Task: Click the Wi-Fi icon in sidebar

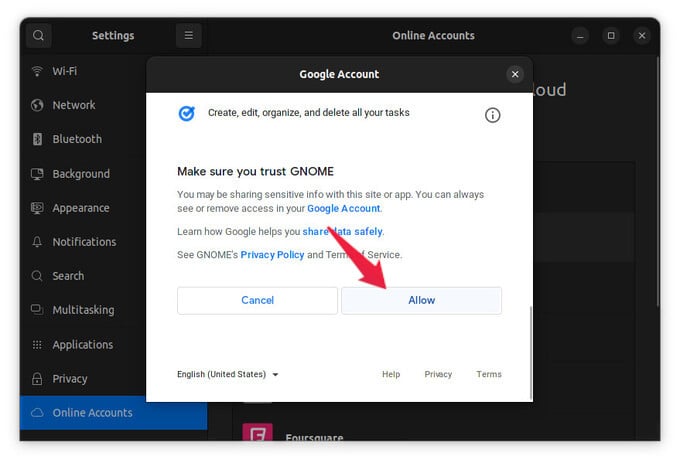Action: tap(37, 71)
